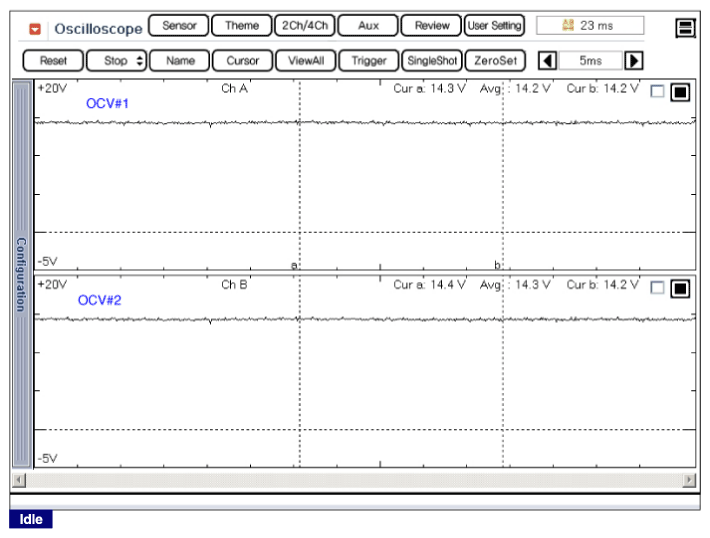Expand the Configuration side panel
The width and height of the screenshot is (710, 538).
20,274
